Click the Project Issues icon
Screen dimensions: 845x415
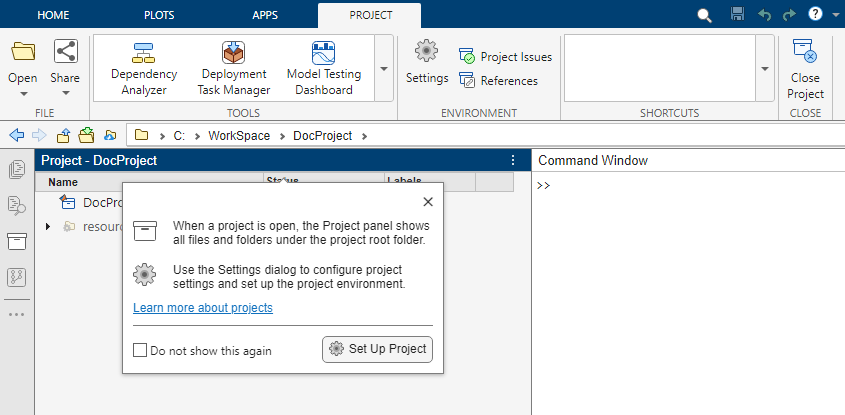tap(467, 57)
